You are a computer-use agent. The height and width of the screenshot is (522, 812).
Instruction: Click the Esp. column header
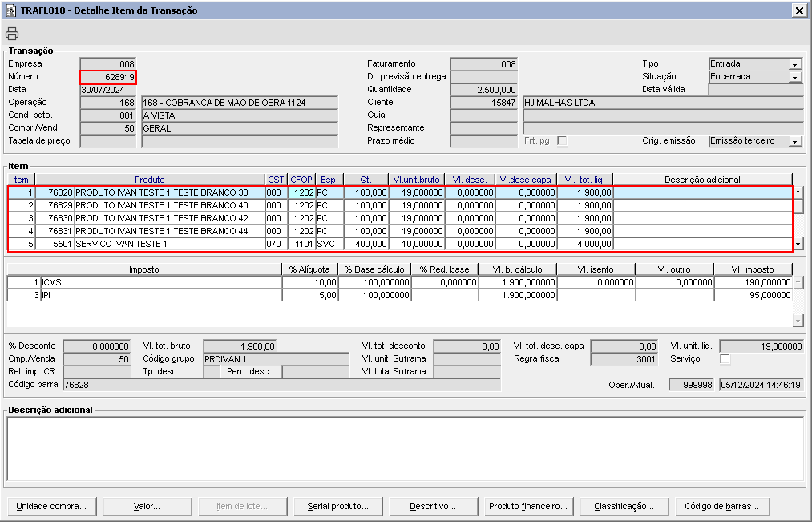tap(329, 180)
